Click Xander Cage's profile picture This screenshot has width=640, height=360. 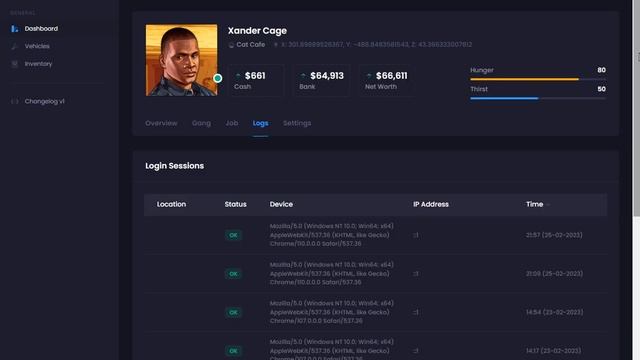(182, 60)
